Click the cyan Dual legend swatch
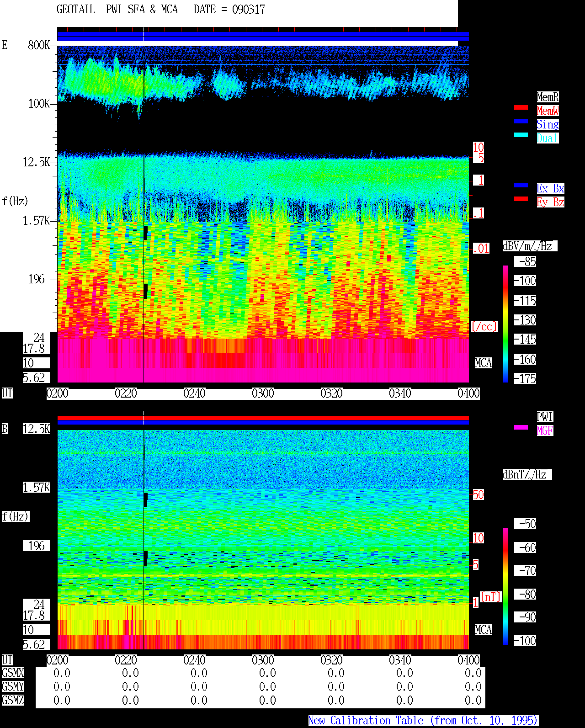585x728 pixels. point(521,135)
